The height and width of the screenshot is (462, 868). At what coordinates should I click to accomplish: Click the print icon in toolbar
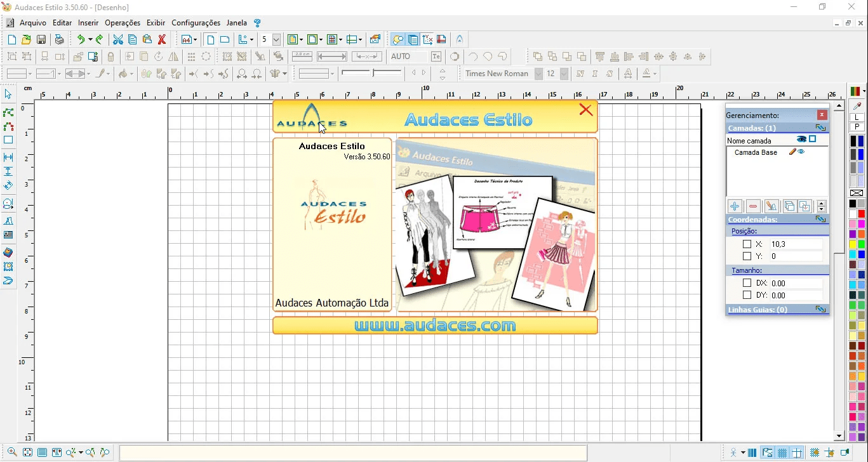pos(59,39)
